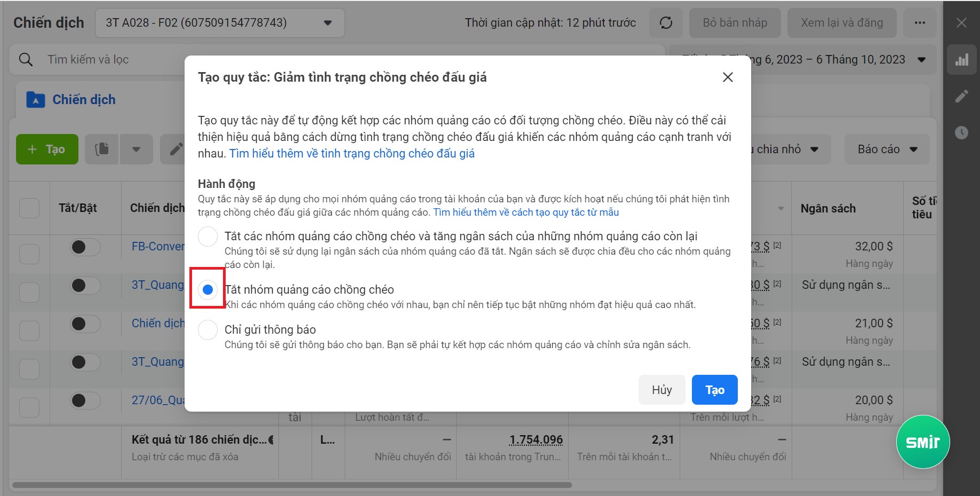Select 'Chỉ gửi thông báo' radio option
This screenshot has height=496, width=980.
(x=208, y=330)
